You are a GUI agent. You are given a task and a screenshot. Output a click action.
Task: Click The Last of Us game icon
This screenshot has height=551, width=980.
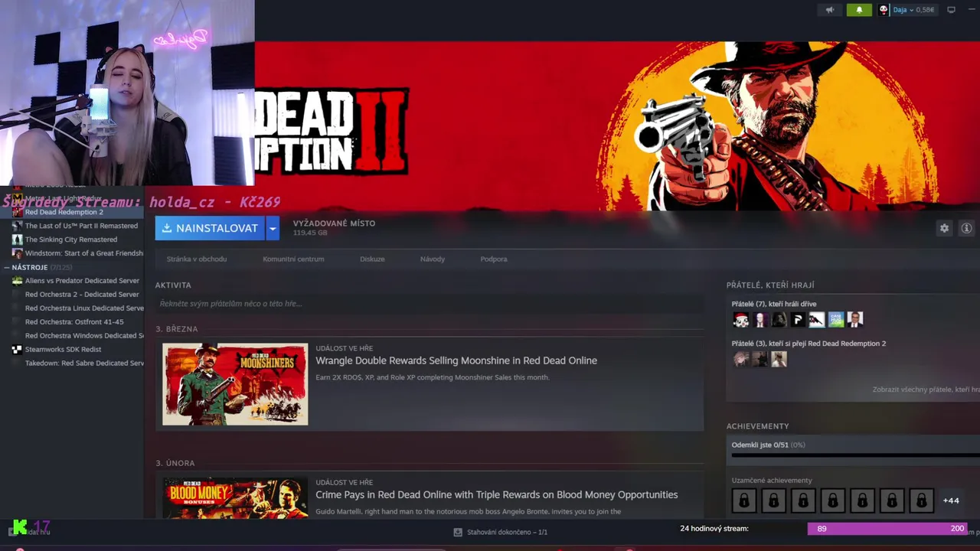point(17,226)
